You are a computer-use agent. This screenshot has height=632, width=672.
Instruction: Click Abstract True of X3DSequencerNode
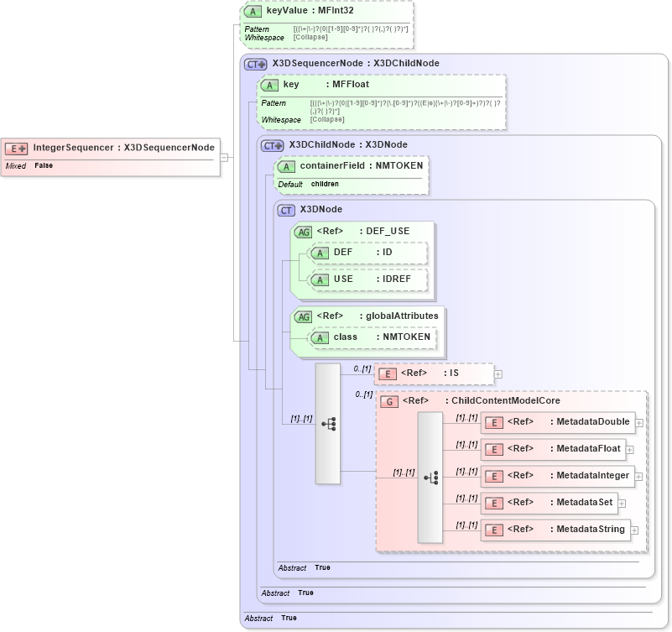coord(270,618)
